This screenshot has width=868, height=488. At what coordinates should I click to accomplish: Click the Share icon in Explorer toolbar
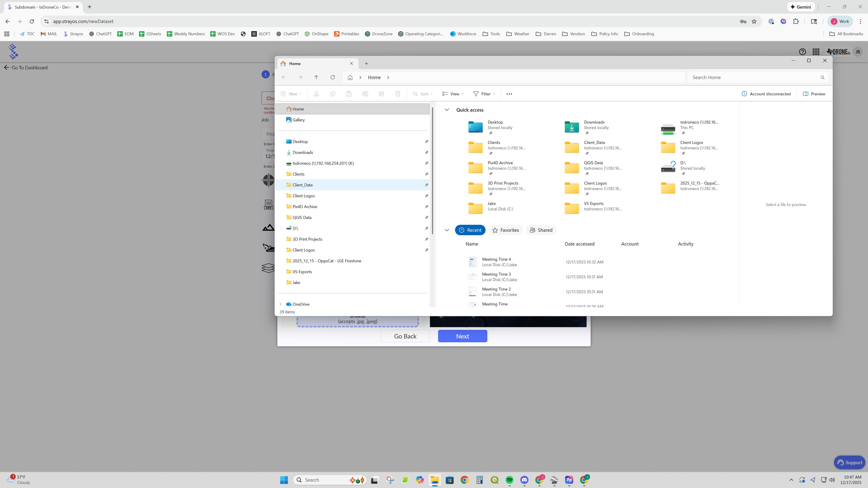381,94
